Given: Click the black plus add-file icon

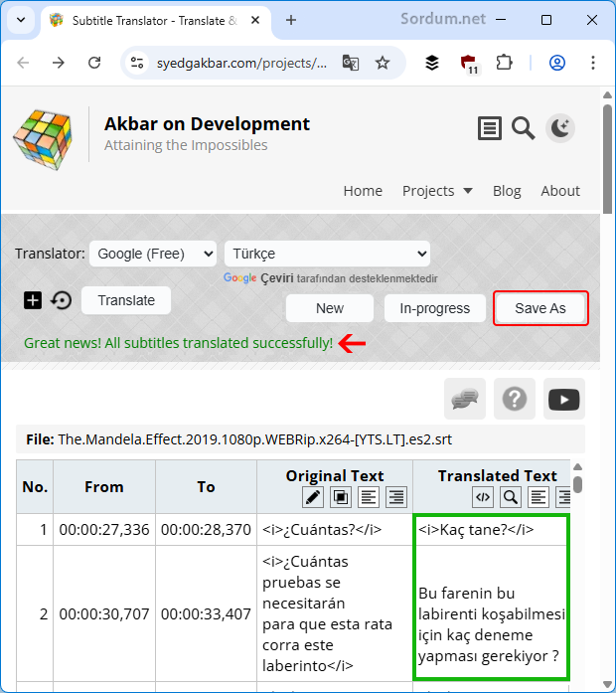Looking at the screenshot, I should 33,300.
